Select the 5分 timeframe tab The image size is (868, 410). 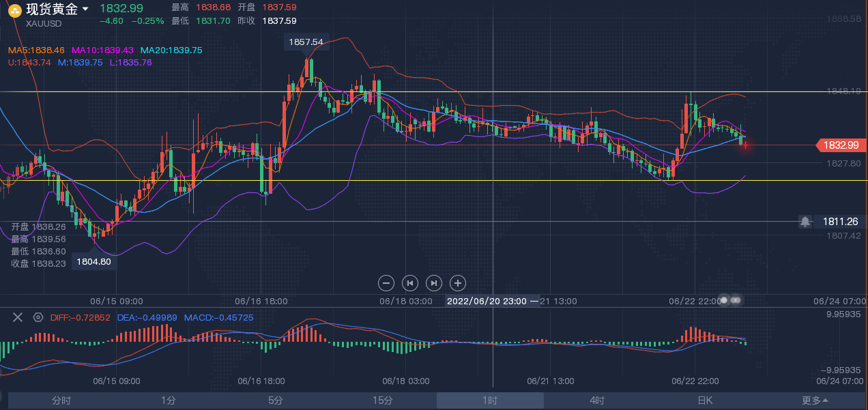276,400
